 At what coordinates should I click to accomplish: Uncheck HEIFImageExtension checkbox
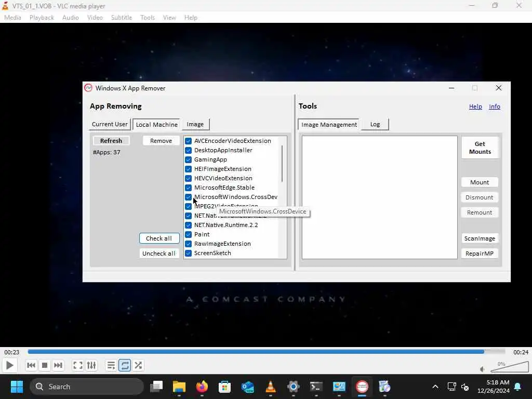(x=188, y=169)
